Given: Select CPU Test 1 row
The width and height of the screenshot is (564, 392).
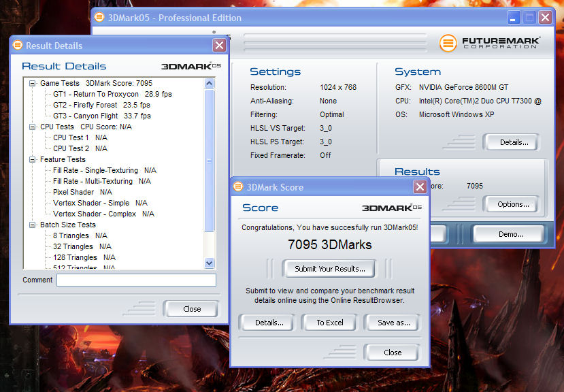Looking at the screenshot, I should [x=80, y=137].
